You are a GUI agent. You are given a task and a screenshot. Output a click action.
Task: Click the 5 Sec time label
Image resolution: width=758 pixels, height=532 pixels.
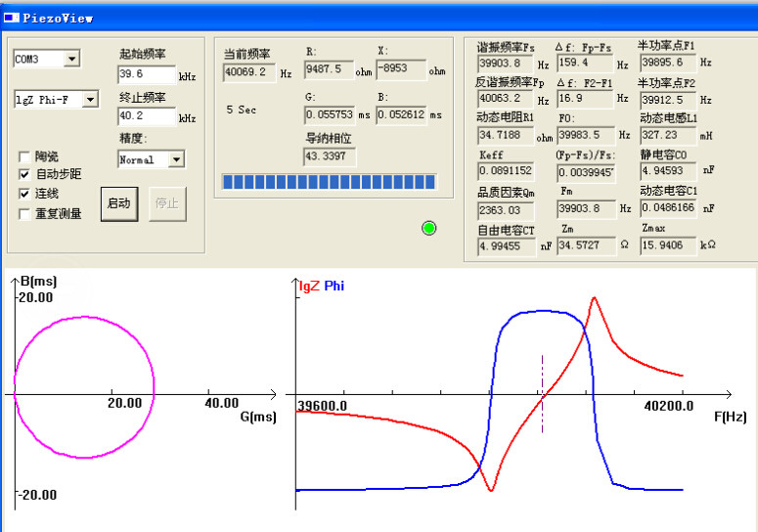242,111
